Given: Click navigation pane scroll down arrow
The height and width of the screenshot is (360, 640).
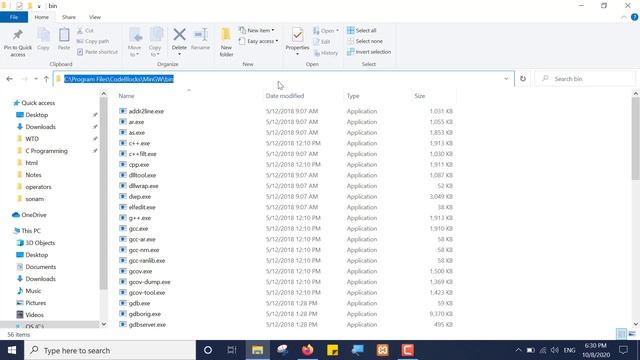Looking at the screenshot, I should pos(104,324).
